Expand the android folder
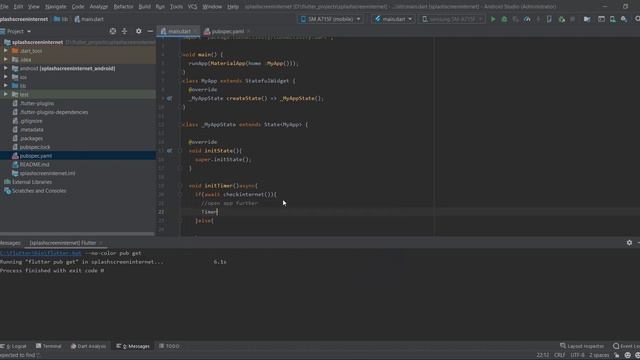640x360 pixels. coord(6,68)
